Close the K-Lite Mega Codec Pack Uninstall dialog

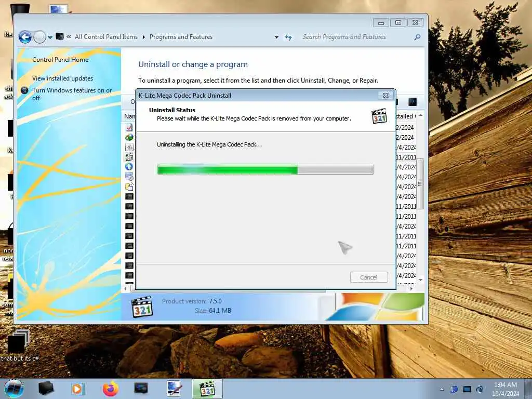tap(386, 96)
